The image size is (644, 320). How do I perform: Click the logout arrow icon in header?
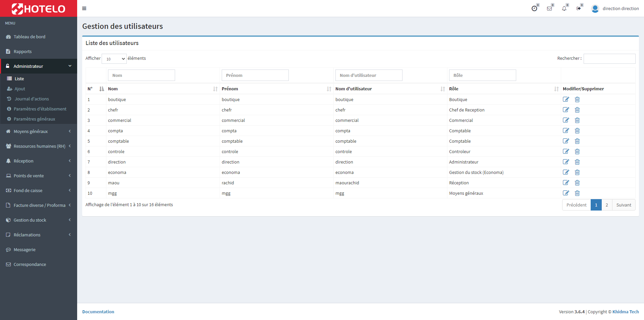(579, 8)
